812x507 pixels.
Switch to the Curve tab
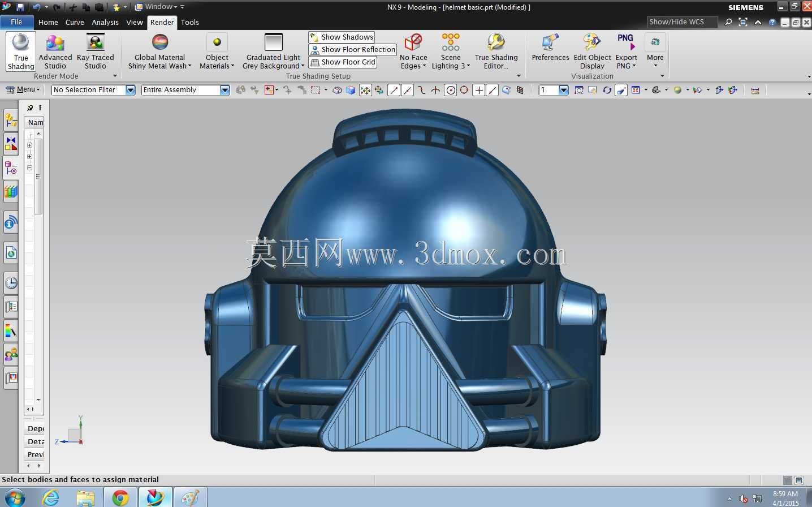(x=75, y=22)
